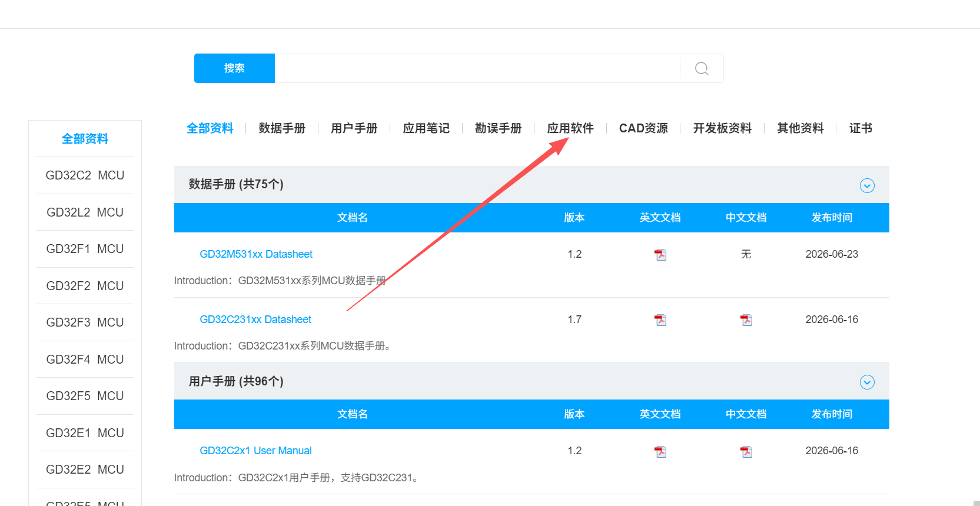Click the magnifier search icon
This screenshot has width=980, height=506.
point(702,68)
